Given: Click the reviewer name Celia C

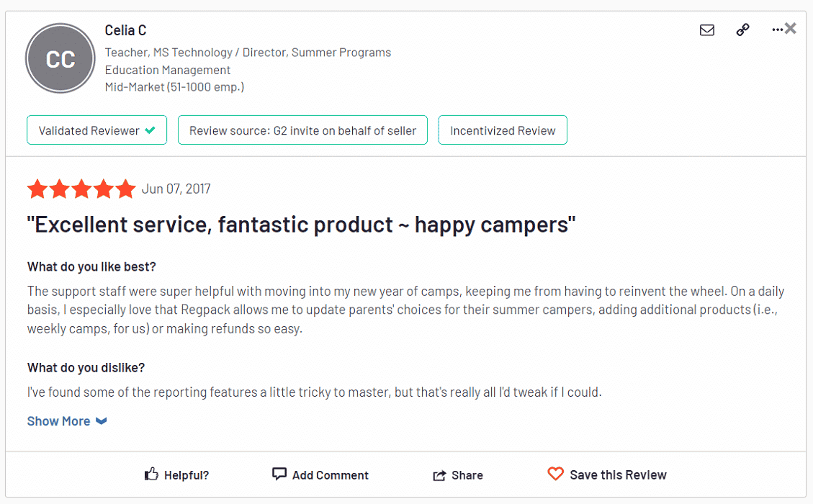Looking at the screenshot, I should [125, 30].
